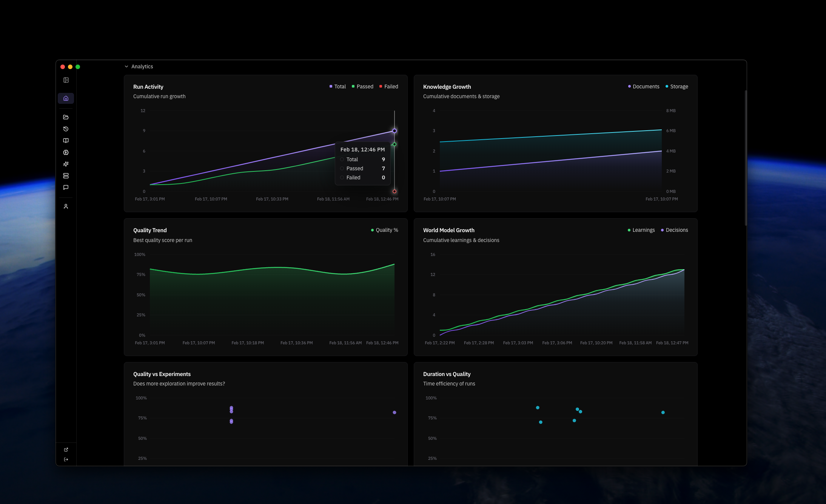Click the logout icon at sidebar bottom
This screenshot has width=826, height=504.
pos(66,459)
